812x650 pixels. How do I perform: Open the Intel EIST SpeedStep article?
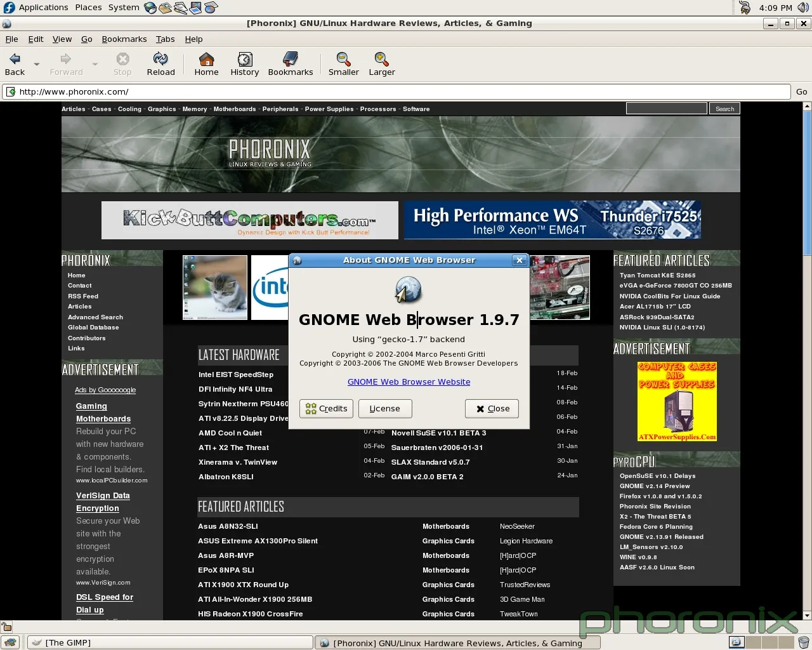tap(236, 375)
